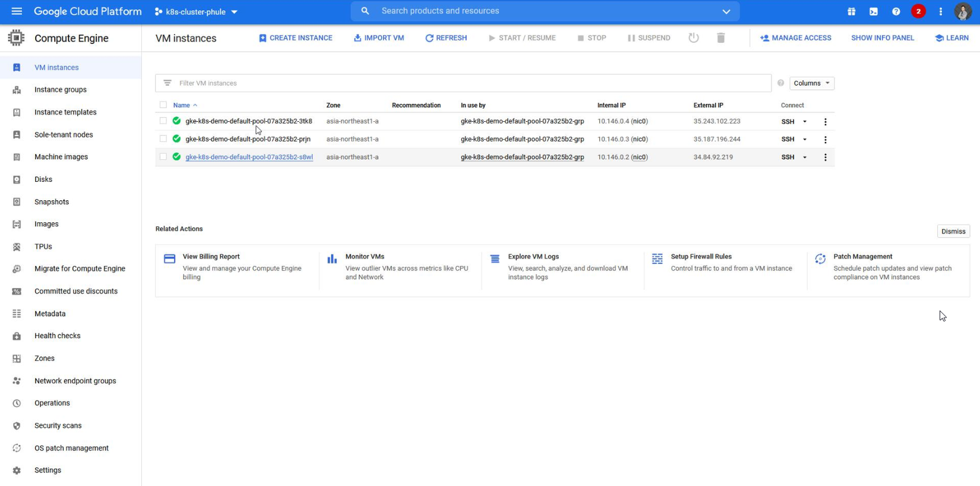Click the Manage Access button
The width and height of the screenshot is (980, 486).
796,38
